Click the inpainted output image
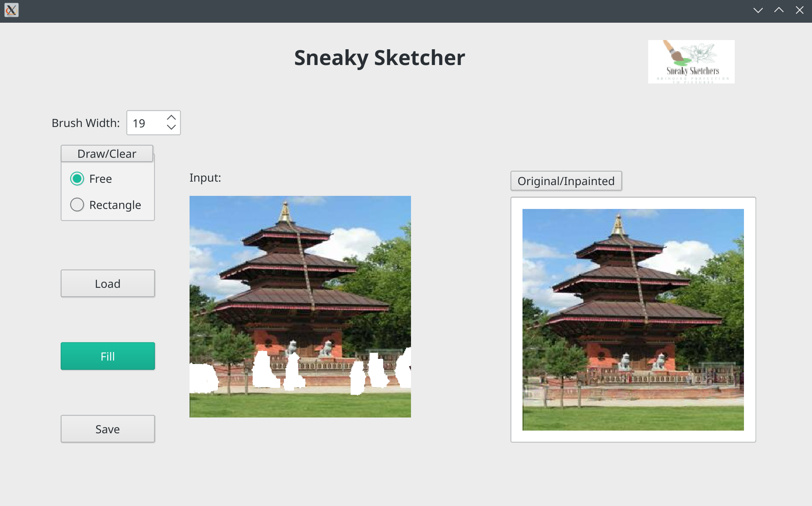The width and height of the screenshot is (812, 506). 633,319
